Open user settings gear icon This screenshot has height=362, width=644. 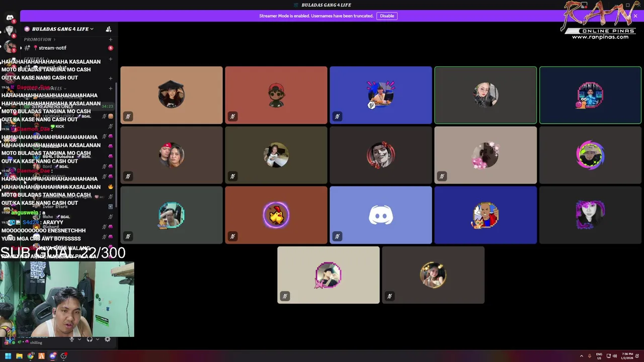[107, 339]
